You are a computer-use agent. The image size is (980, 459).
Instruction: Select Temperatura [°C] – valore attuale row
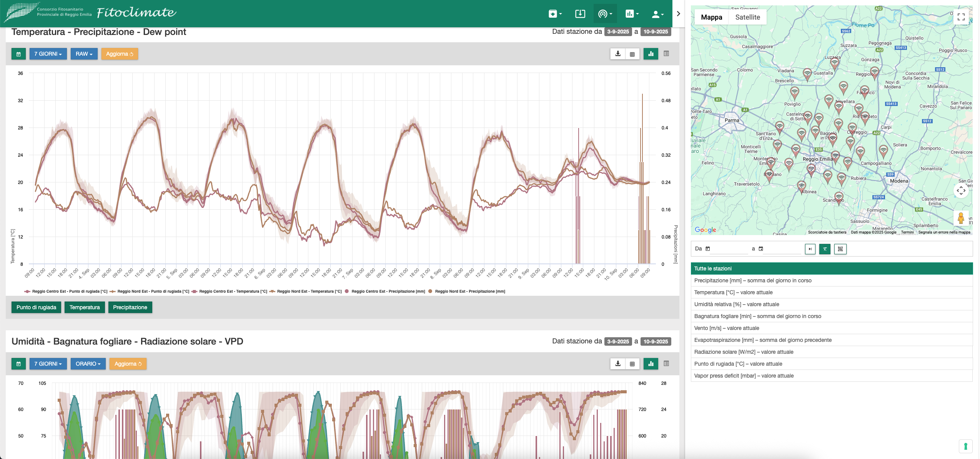[x=832, y=292]
